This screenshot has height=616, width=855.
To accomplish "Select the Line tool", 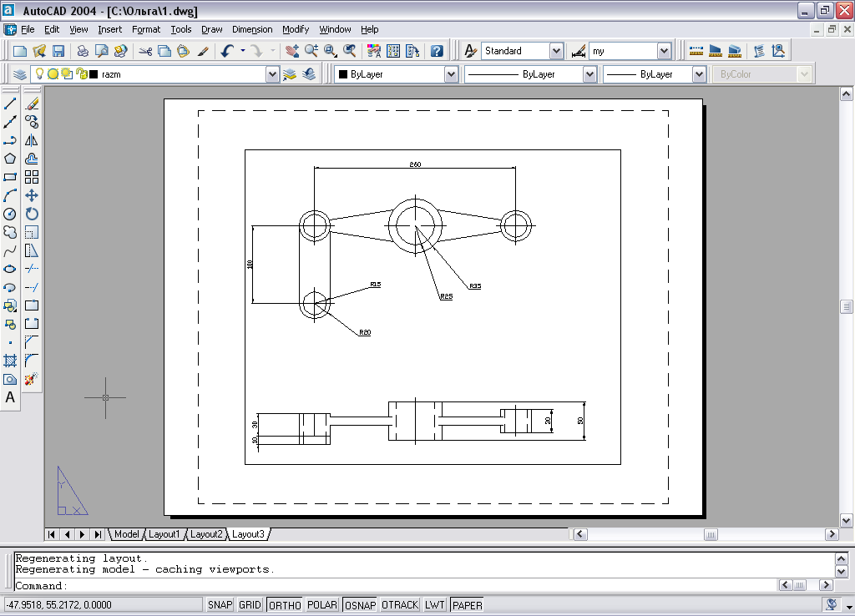I will pos(10,104).
